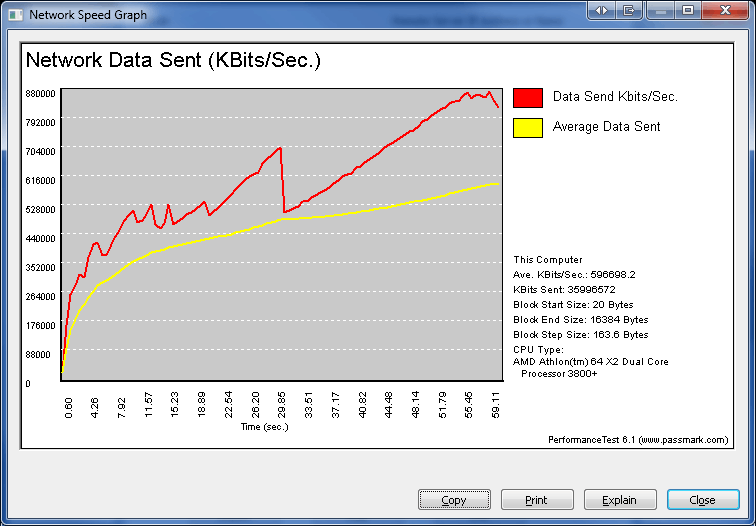
Task: Click the 51.79 time axis tick
Action: (x=443, y=405)
